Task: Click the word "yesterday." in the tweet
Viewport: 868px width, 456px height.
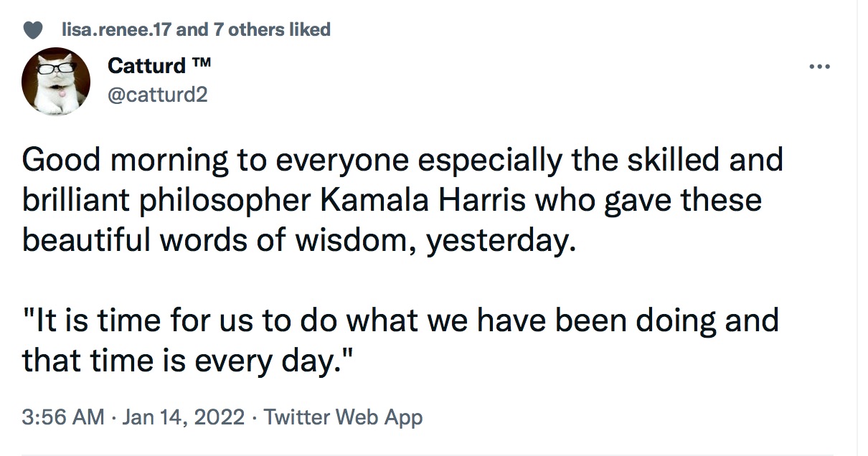Action: (501, 242)
